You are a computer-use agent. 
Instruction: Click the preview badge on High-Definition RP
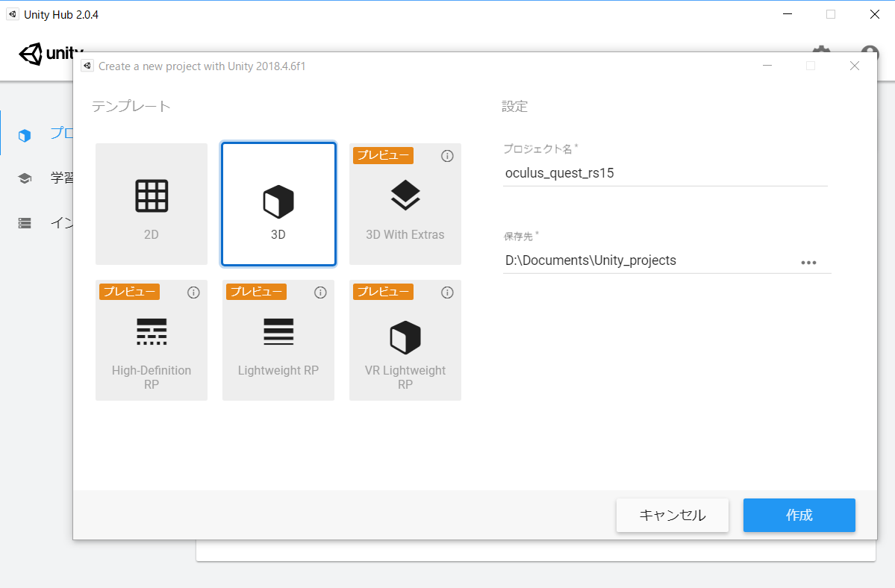130,292
